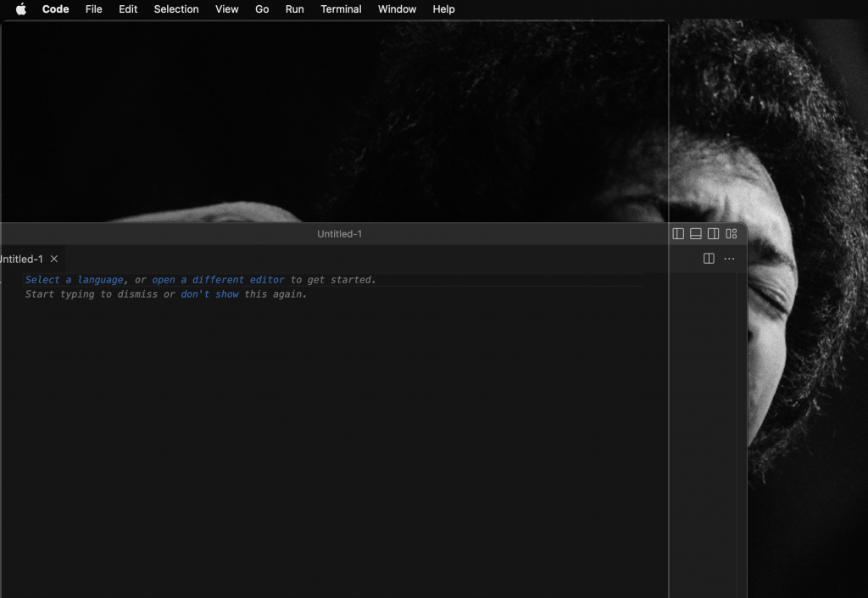Image resolution: width=868 pixels, height=598 pixels.
Task: Open the Go menu
Action: click(262, 9)
